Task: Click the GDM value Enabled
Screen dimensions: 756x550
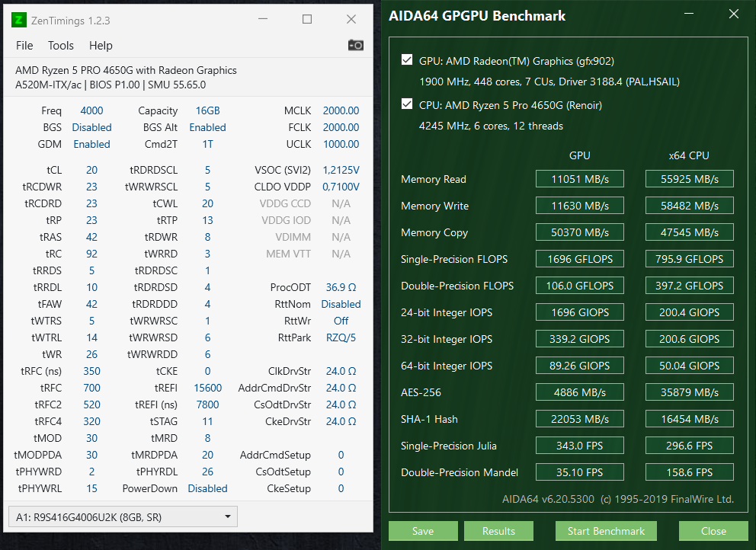Action: pyautogui.click(x=91, y=144)
